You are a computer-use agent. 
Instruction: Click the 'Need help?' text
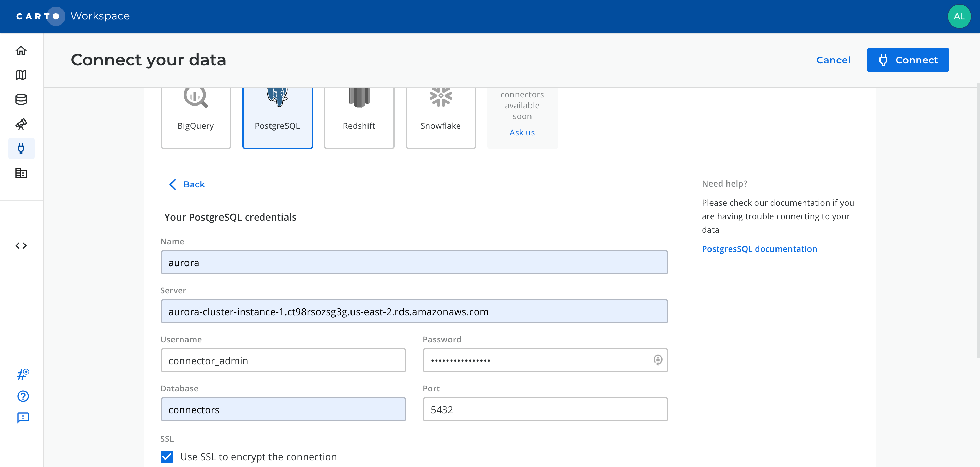(x=724, y=183)
